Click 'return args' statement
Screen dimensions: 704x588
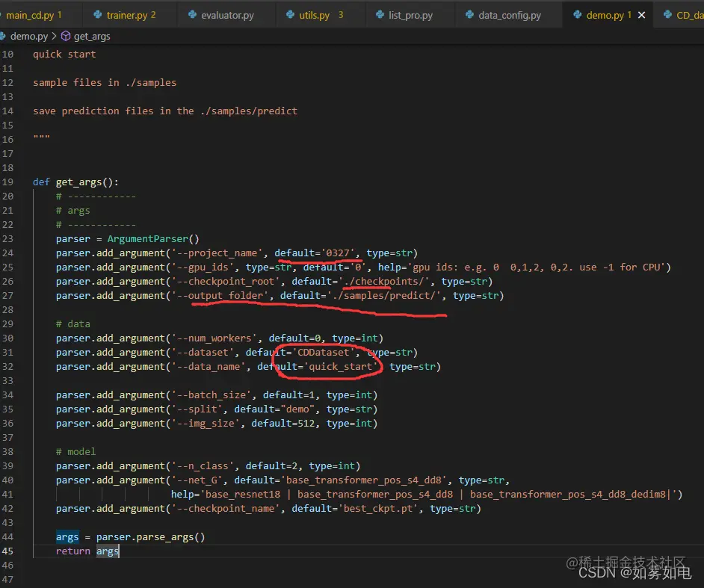click(x=87, y=551)
